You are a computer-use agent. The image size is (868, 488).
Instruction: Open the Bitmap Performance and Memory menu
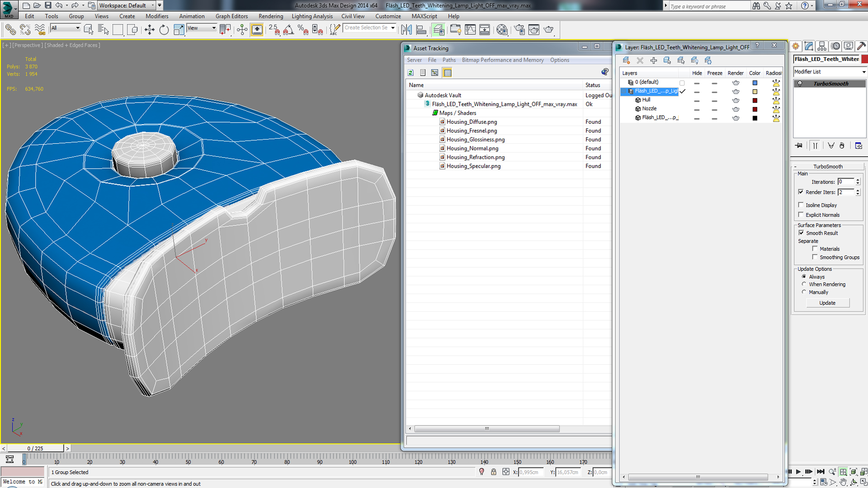tap(502, 60)
